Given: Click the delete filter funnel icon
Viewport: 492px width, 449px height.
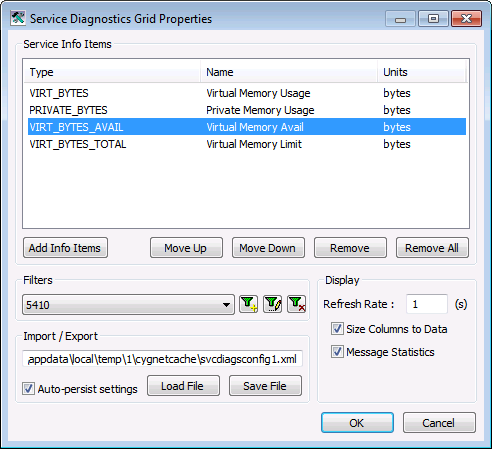Looking at the screenshot, I should (x=297, y=304).
